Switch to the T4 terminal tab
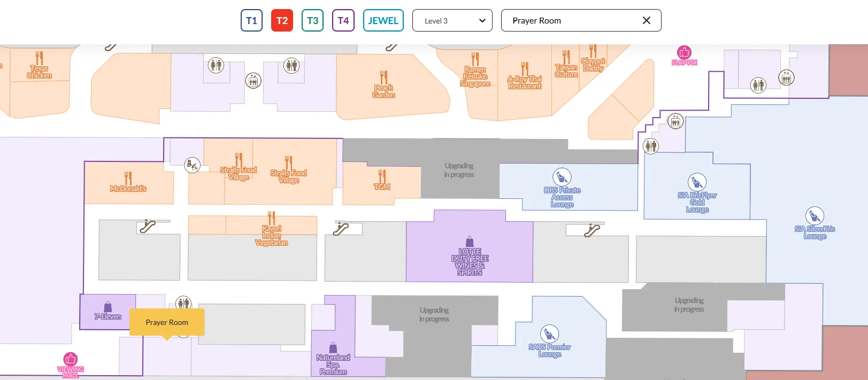The width and height of the screenshot is (868, 380). click(x=343, y=21)
